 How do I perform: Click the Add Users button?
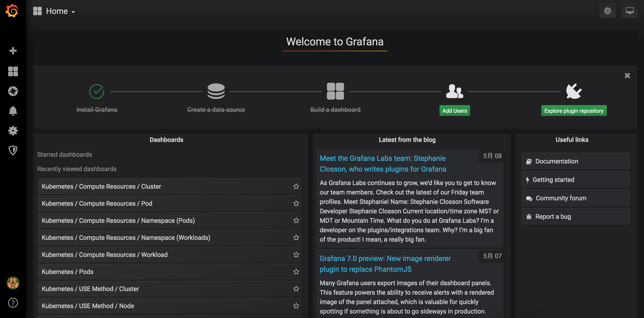[x=455, y=111]
